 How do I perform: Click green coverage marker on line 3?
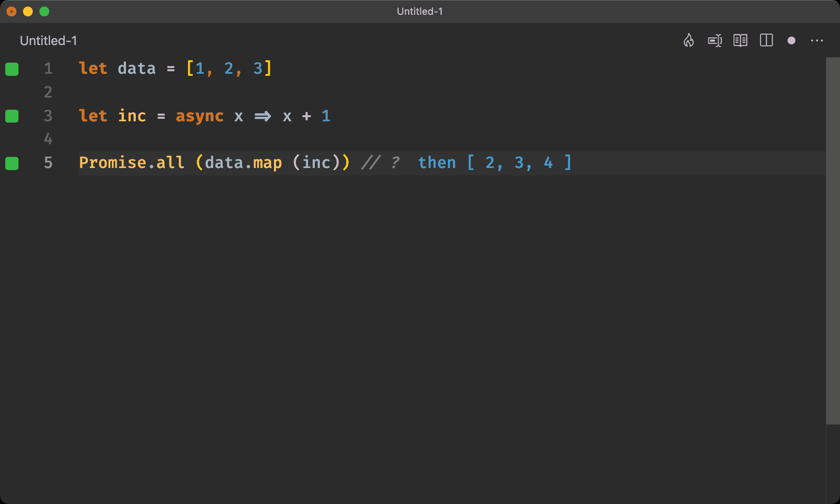coord(12,116)
